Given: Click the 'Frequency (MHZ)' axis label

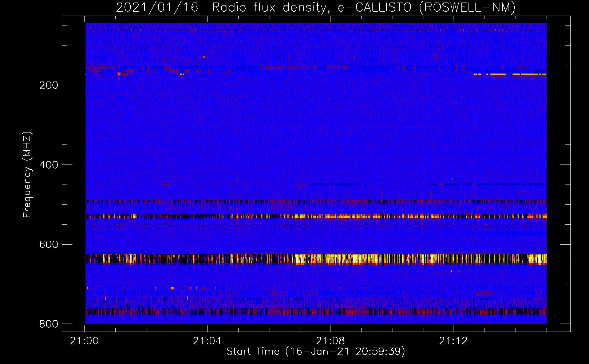Looking at the screenshot, I should [x=27, y=174].
